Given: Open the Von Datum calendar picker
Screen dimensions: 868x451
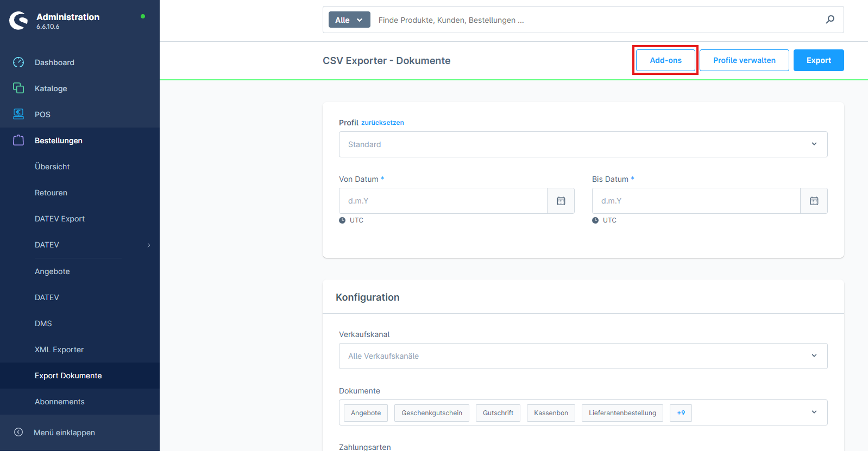Looking at the screenshot, I should click(x=561, y=201).
